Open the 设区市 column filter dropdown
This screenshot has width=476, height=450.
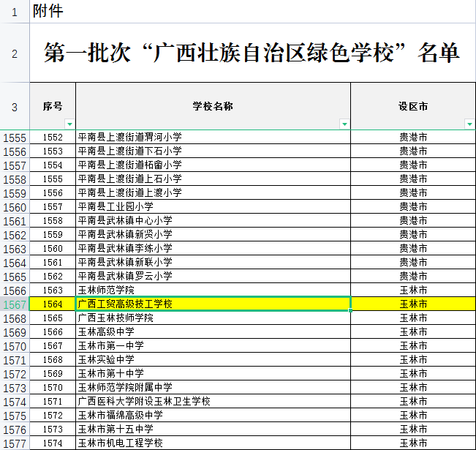469,124
